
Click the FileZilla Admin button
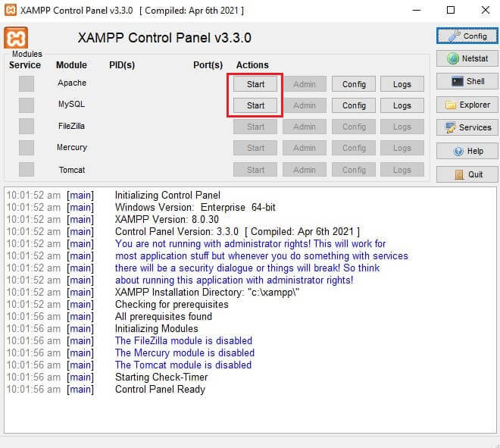pyautogui.click(x=305, y=127)
